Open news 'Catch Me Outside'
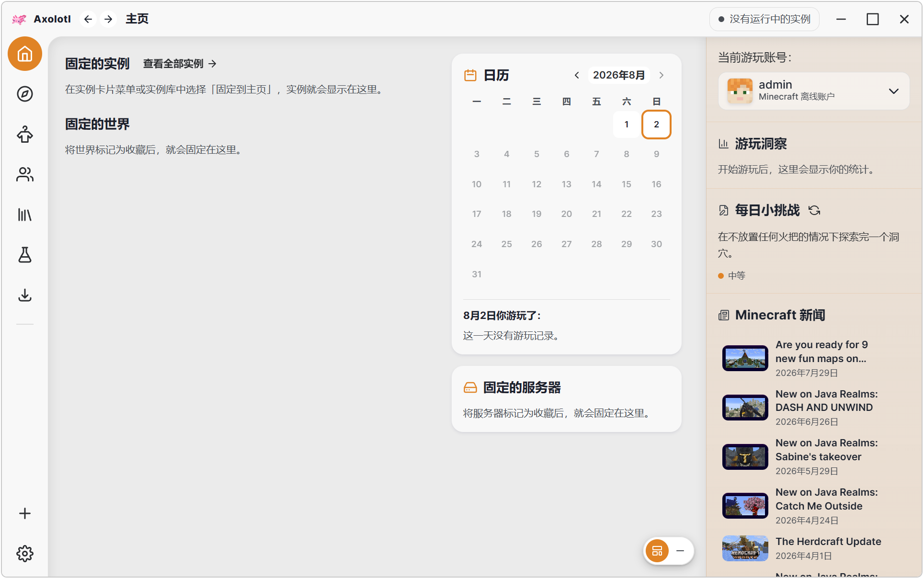The width and height of the screenshot is (924, 579). pyautogui.click(x=814, y=506)
